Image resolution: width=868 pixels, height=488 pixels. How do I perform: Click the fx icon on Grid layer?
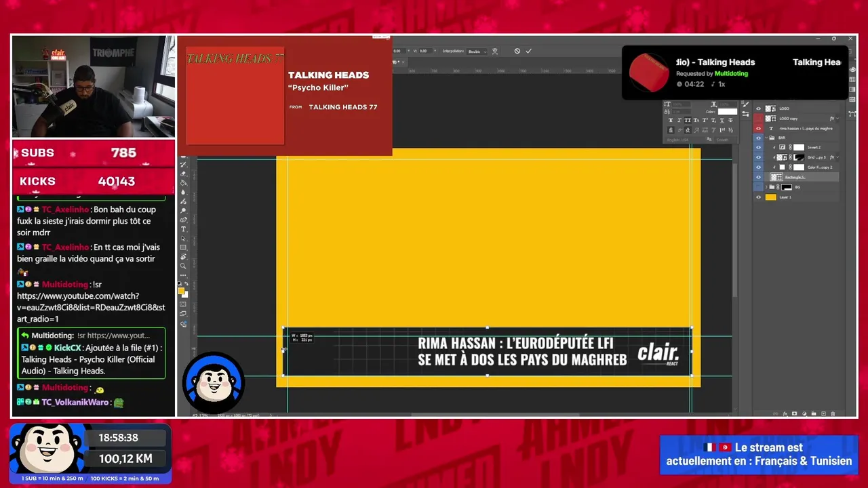click(832, 157)
